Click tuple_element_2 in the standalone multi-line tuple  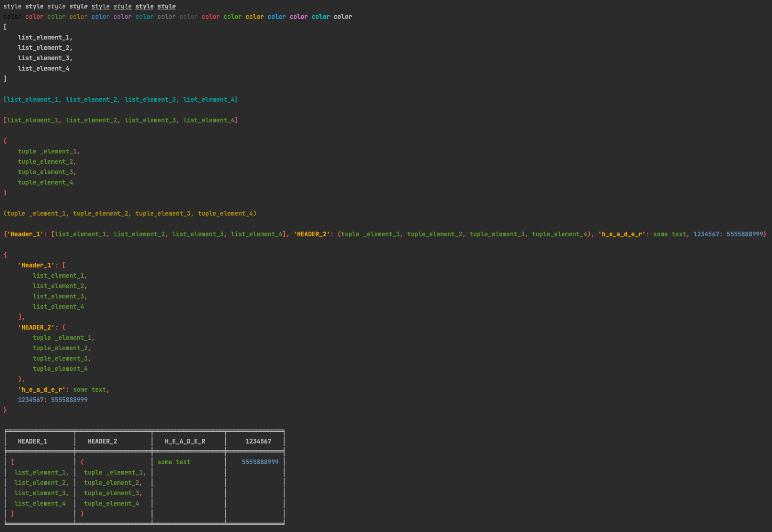coord(45,161)
